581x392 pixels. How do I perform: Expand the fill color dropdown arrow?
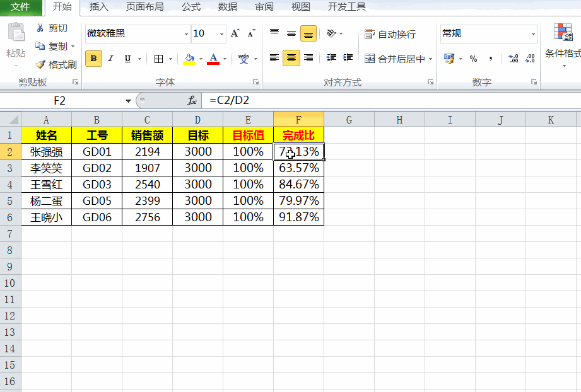click(x=201, y=59)
